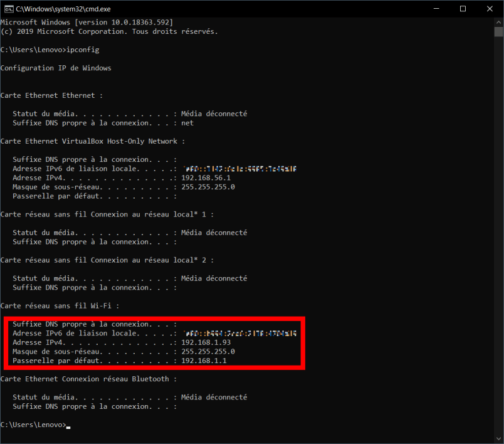The width and height of the screenshot is (504, 444).
Task: Click the scrollbar down arrow
Action: 498,438
